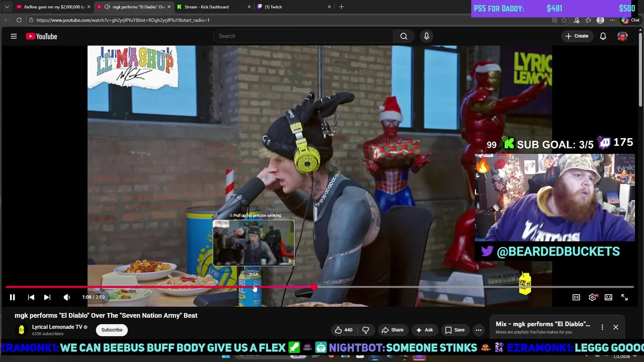This screenshot has height=362, width=644.
Task: Switch to theater mode
Action: pos(608,298)
